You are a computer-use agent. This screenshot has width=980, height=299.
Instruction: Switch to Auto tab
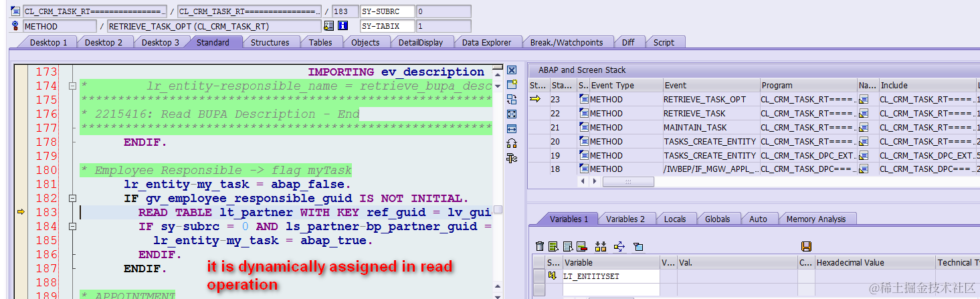758,219
